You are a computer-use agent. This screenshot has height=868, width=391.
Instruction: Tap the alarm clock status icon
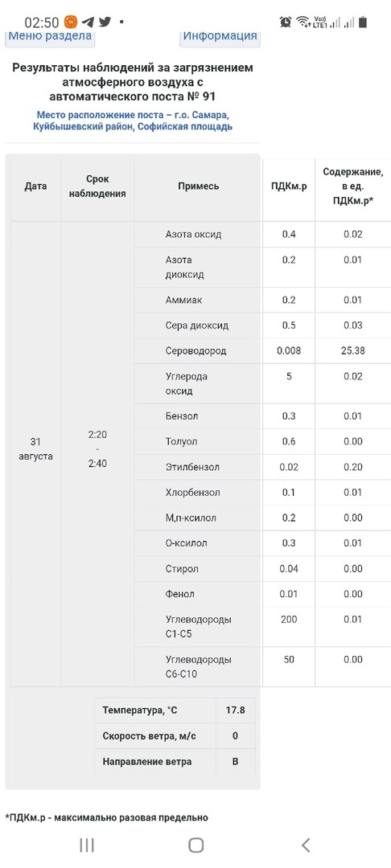286,23
